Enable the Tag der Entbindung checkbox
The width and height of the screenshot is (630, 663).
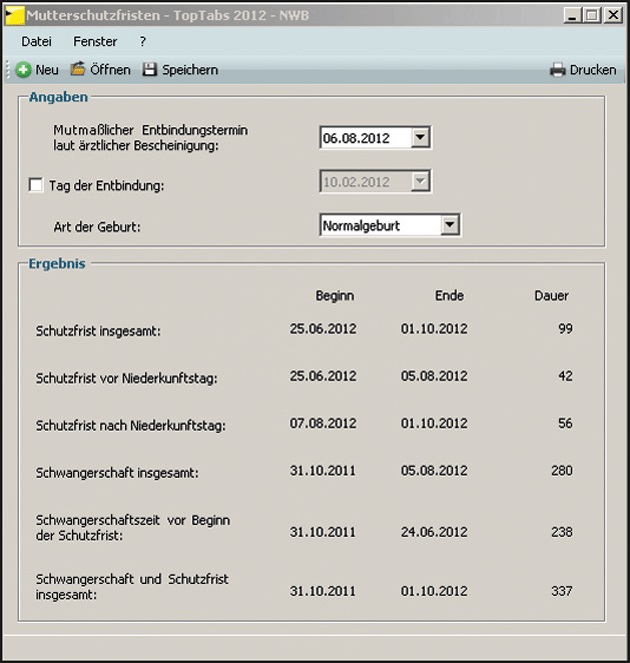(x=36, y=185)
